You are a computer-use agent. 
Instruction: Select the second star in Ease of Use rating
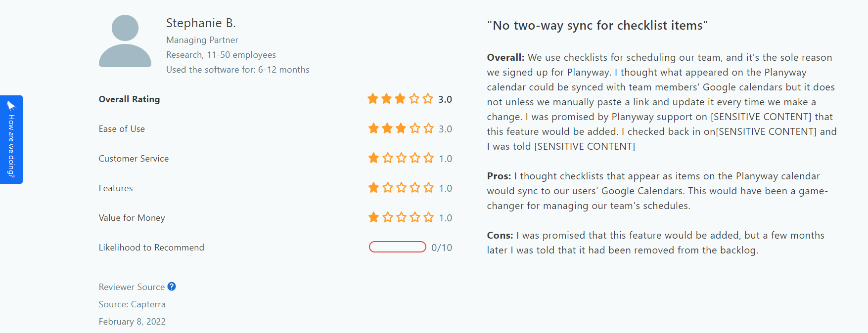[x=387, y=128]
